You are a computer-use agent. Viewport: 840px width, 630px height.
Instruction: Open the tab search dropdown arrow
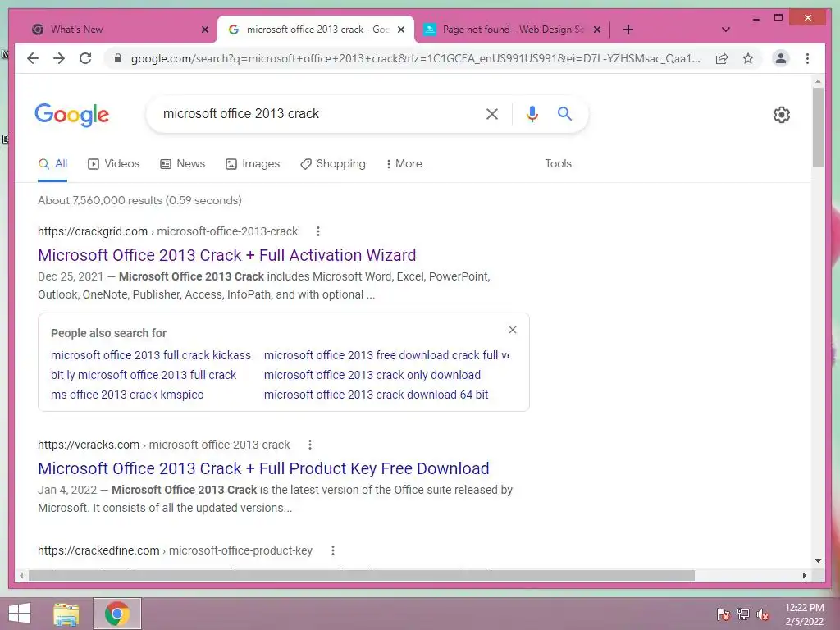coord(725,30)
